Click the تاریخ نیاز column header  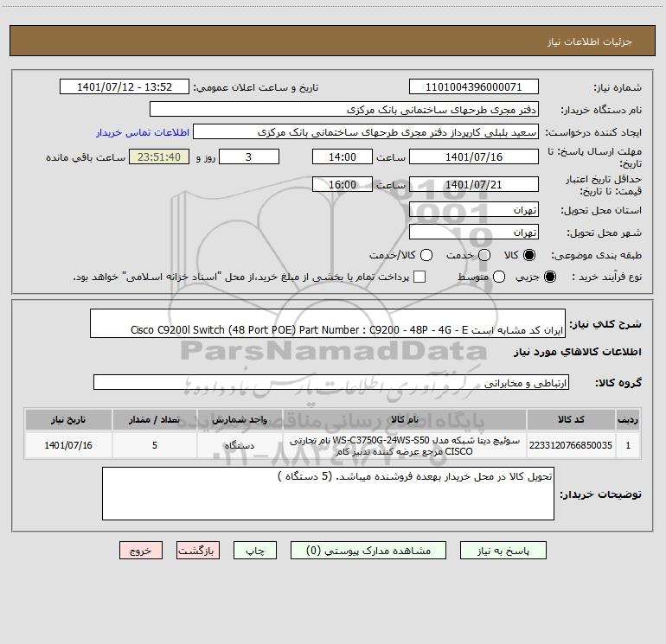coord(68,420)
